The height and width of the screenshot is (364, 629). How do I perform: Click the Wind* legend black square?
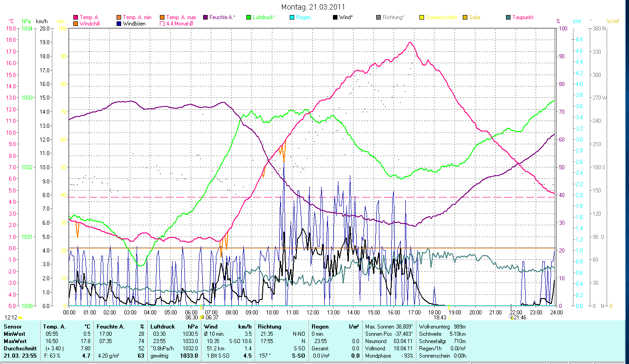pos(335,17)
